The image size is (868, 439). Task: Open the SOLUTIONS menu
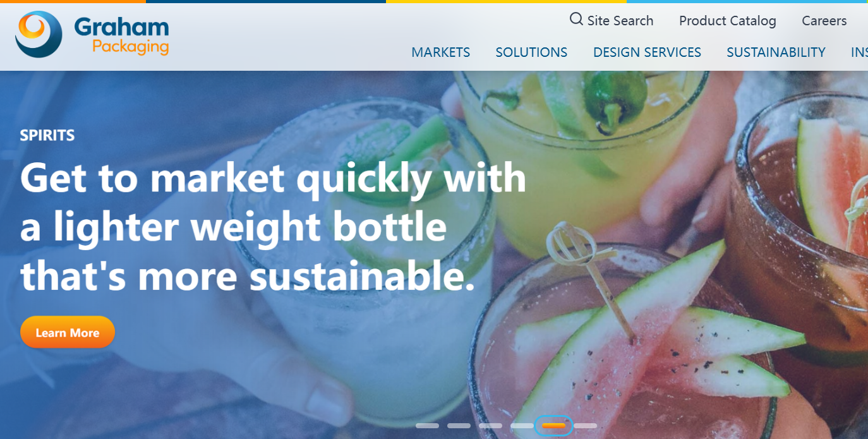pyautogui.click(x=531, y=52)
